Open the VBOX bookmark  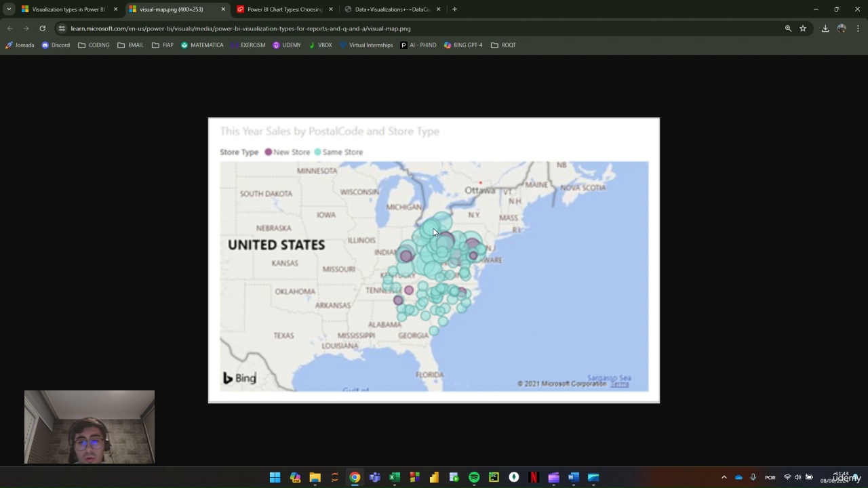pos(320,45)
